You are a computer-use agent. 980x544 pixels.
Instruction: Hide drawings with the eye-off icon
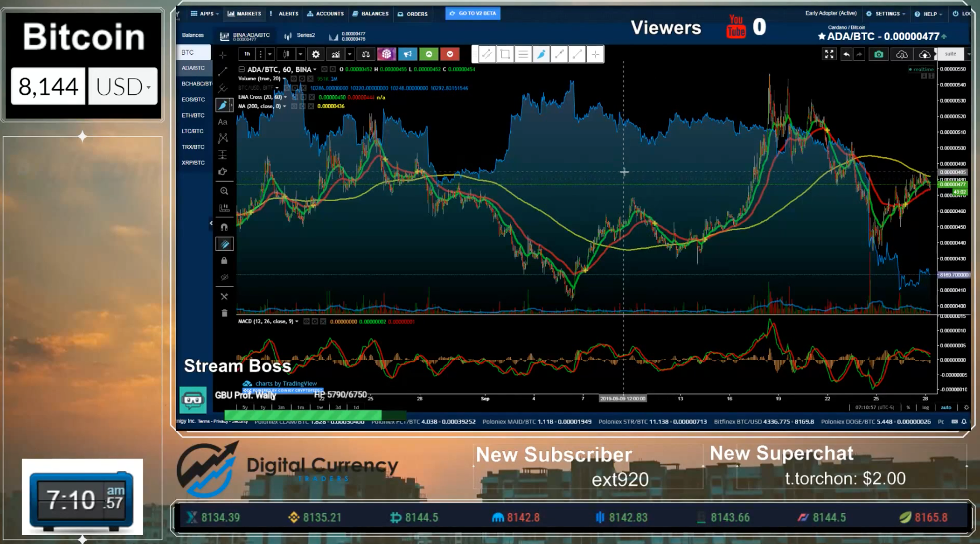click(x=224, y=277)
